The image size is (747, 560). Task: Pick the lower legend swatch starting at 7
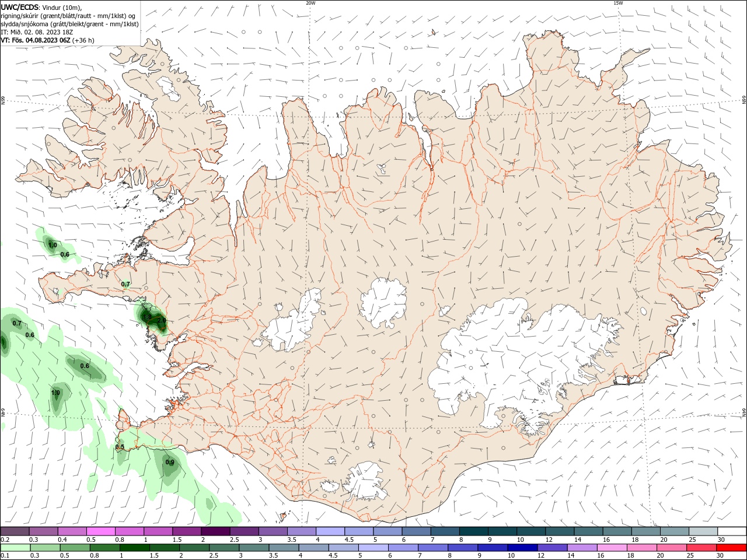click(x=433, y=548)
